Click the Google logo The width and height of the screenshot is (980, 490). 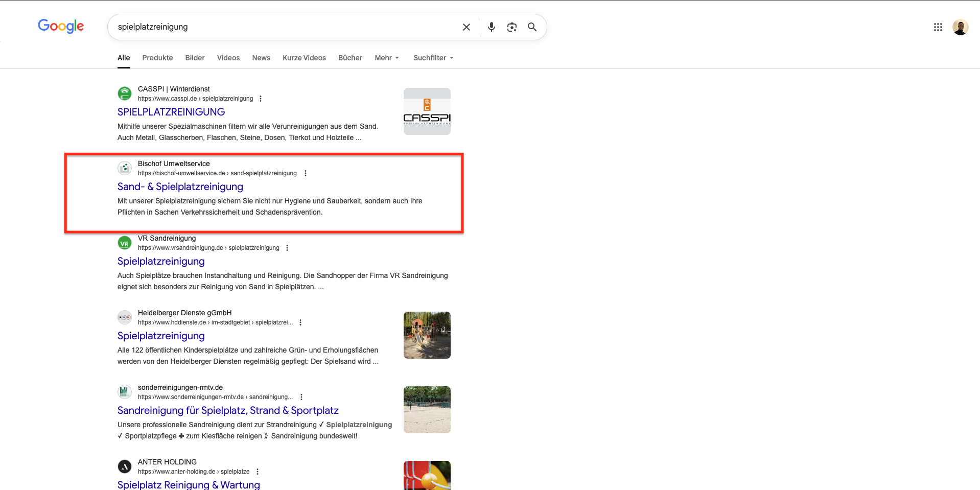(61, 26)
